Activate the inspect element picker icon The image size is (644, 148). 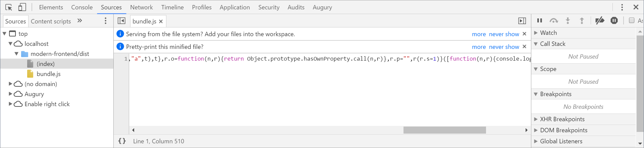[x=9, y=7]
